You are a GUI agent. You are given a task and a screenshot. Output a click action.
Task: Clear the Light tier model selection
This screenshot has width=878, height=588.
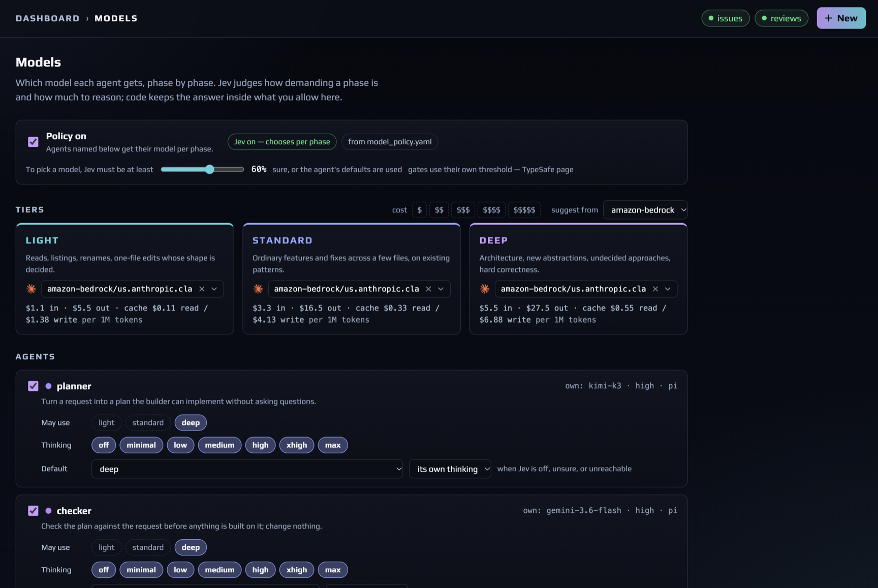[202, 289]
